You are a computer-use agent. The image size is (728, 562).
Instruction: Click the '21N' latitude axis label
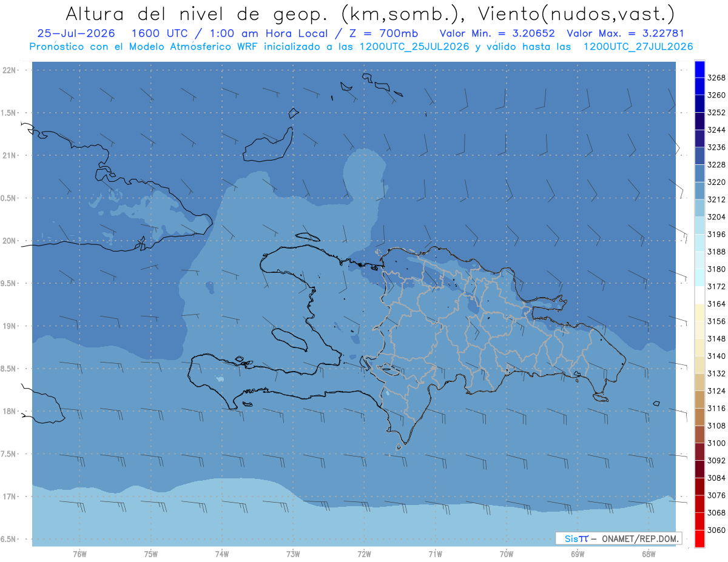click(x=10, y=155)
